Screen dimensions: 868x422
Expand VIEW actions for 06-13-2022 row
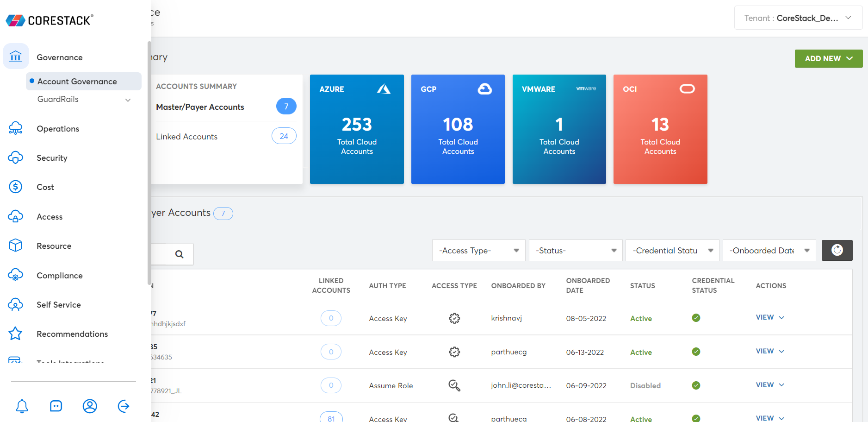(770, 351)
